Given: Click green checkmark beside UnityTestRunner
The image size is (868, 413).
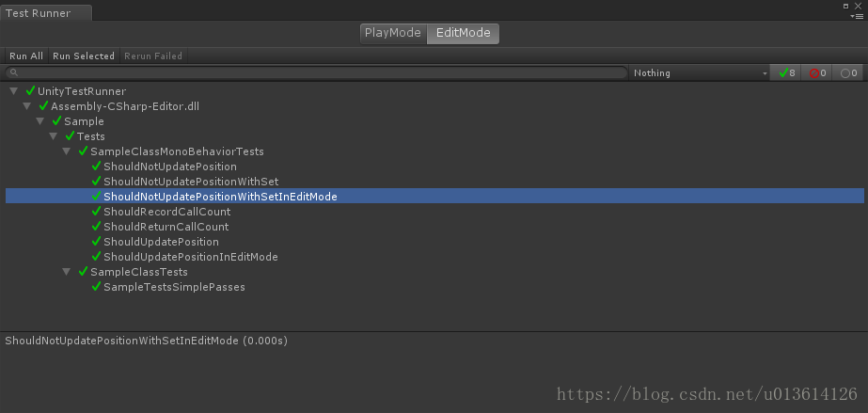Looking at the screenshot, I should coord(31,91).
